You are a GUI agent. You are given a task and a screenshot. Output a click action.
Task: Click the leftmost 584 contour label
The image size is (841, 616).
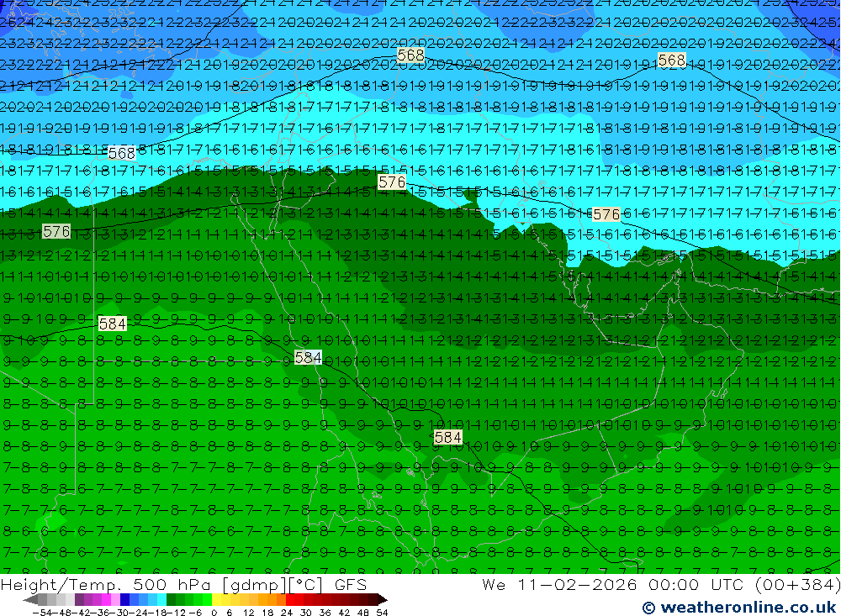click(x=113, y=324)
